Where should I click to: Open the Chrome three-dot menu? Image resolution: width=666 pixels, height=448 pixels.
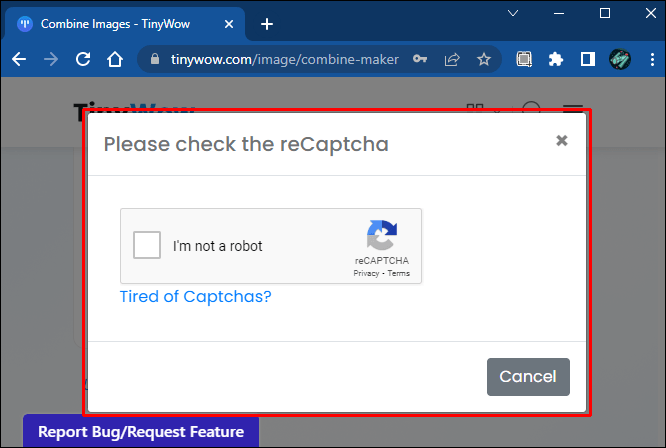(652, 59)
